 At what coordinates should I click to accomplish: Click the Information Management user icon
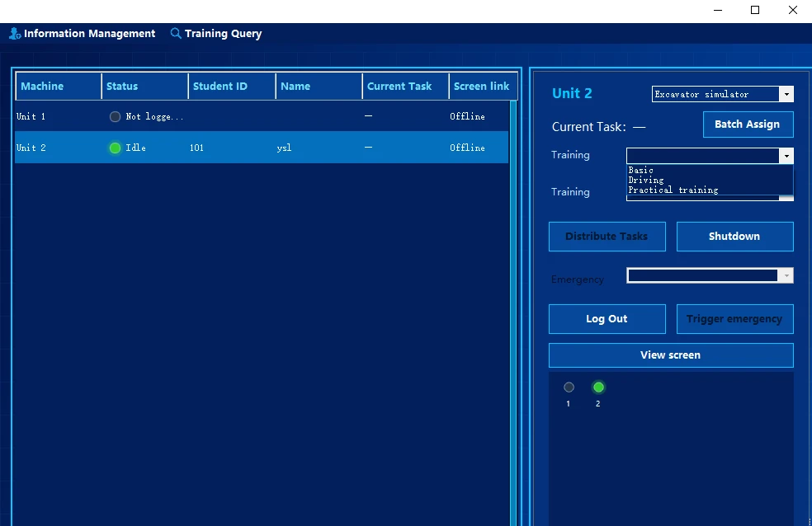click(15, 34)
